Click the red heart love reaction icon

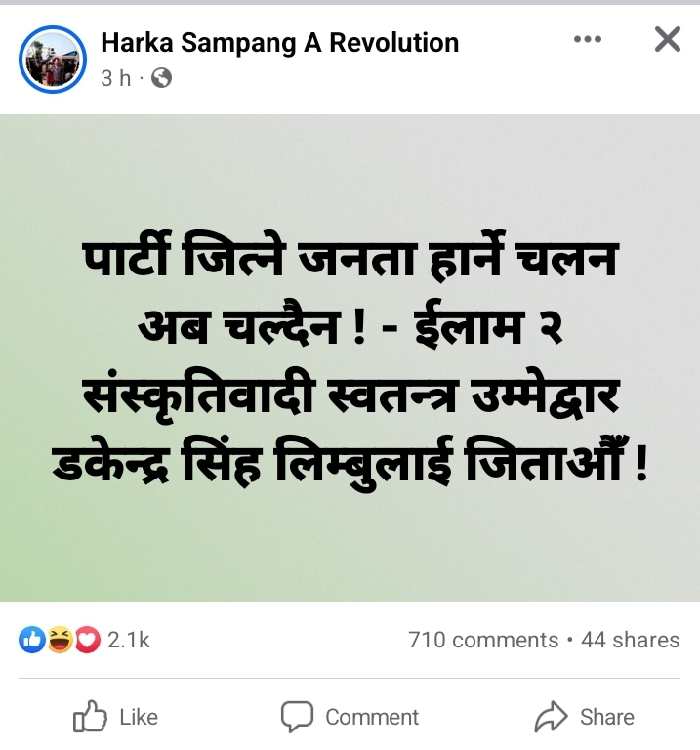(x=87, y=640)
